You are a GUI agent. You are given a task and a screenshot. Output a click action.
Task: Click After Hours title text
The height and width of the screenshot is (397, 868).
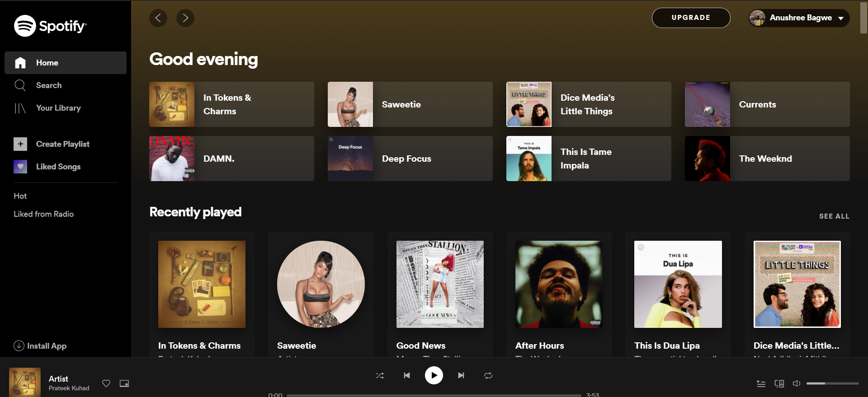coord(540,346)
